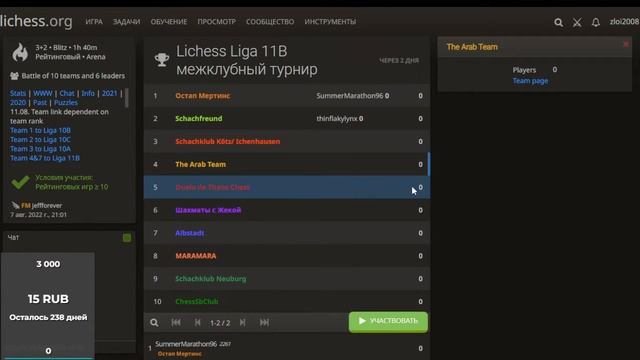
Task: Open the 2021 link
Action: [109, 93]
